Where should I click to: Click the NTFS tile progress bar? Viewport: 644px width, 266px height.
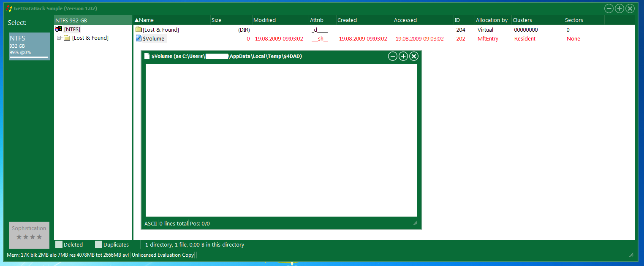pos(29,57)
